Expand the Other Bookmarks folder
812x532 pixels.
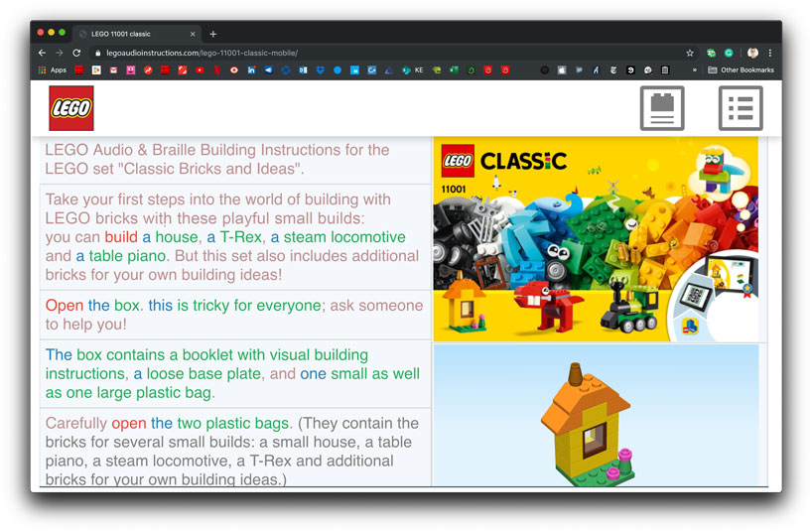[x=739, y=70]
